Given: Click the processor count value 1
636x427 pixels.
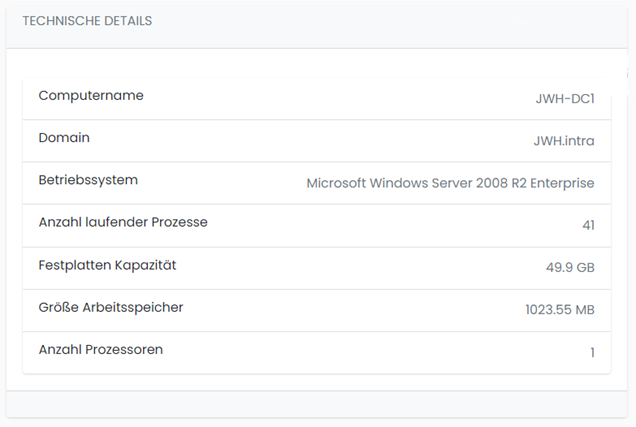Looking at the screenshot, I should [593, 352].
